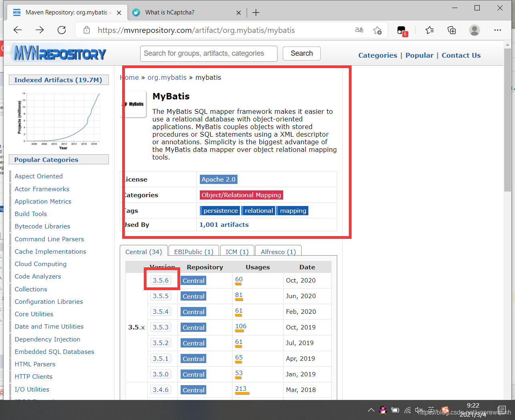Click the muted volume tray icon
The width and height of the screenshot is (515, 420).
tap(419, 410)
